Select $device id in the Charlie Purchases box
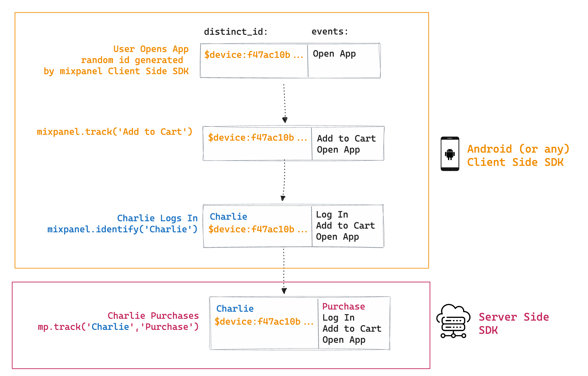This screenshot has height=376, width=588. coord(264,322)
